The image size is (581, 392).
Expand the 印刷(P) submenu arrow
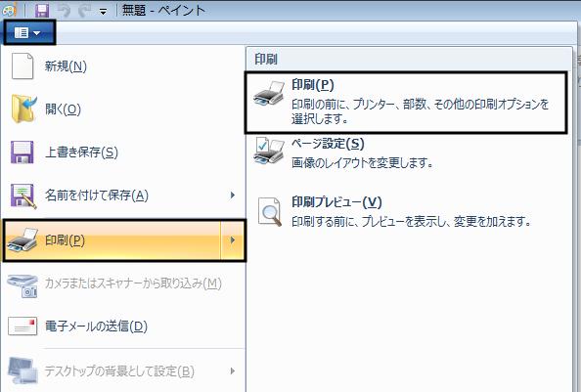coord(233,240)
